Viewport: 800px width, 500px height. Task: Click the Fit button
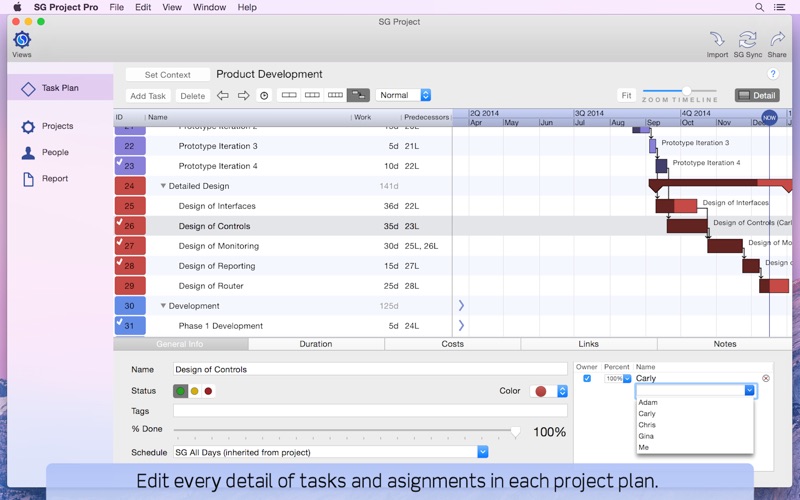tap(627, 95)
